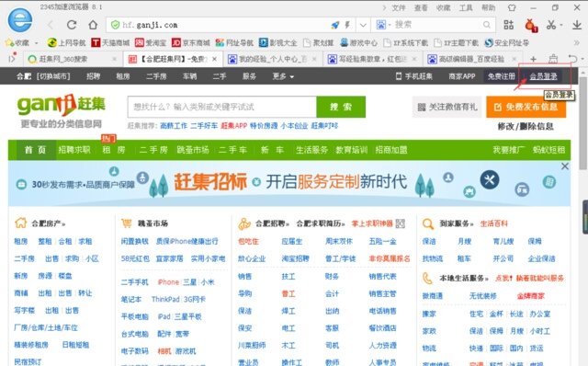The width and height of the screenshot is (588, 366).
Task: Open 二手手机 category link
Action: tap(135, 282)
